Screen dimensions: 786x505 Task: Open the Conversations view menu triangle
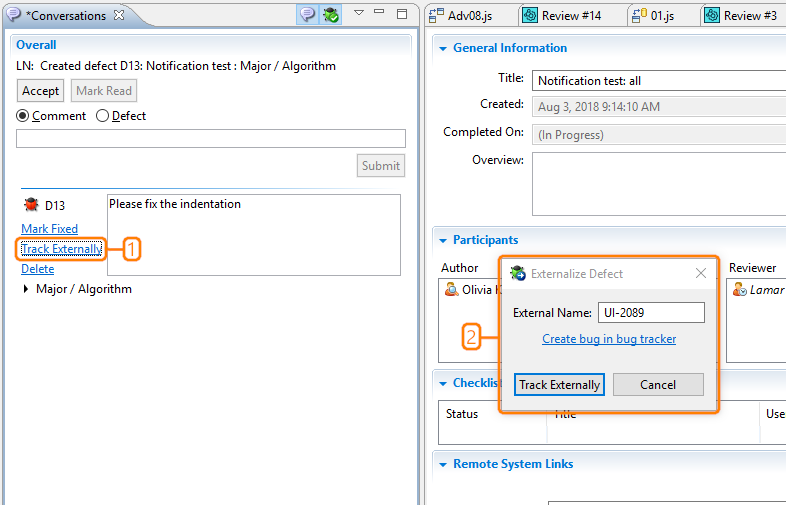[359, 13]
